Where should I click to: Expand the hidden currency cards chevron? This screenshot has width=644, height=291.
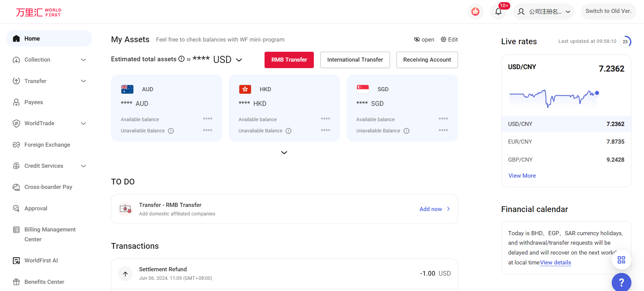(x=284, y=152)
